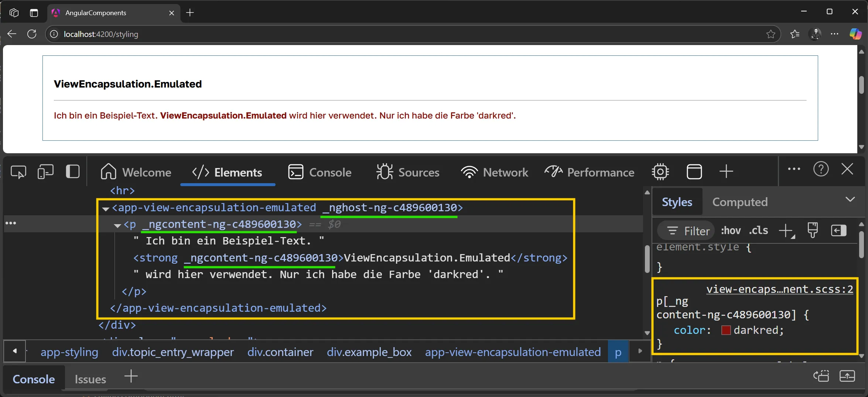Select the Styles pane tab

point(677,202)
